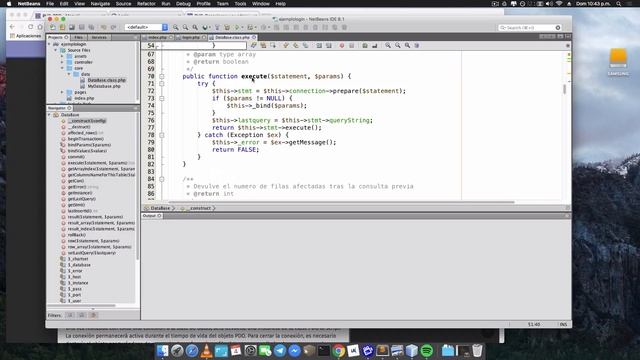Screen dimensions: 640x360
Task: Switch to the Files panel tab
Action: pos(78,37)
